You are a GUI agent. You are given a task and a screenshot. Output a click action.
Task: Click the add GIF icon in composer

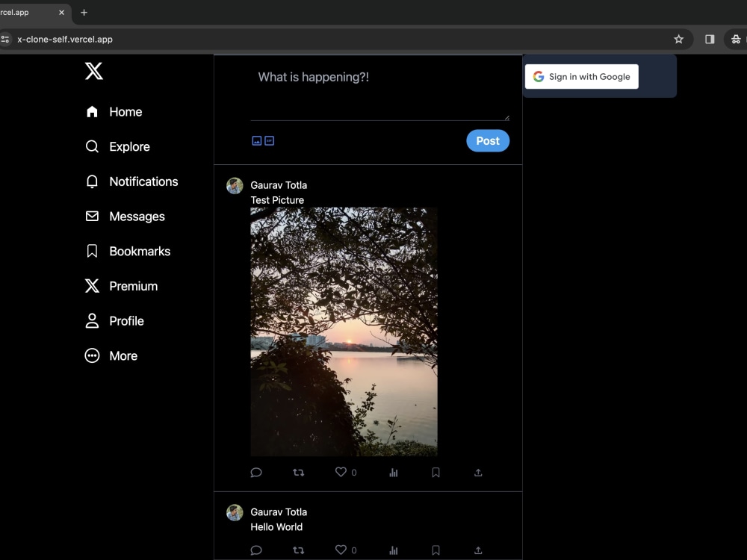269,140
